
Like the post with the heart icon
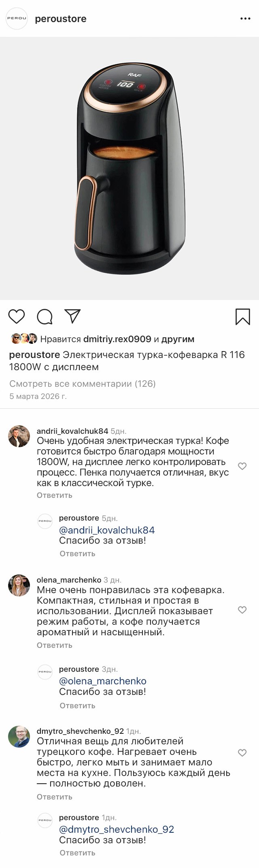pos(17,316)
